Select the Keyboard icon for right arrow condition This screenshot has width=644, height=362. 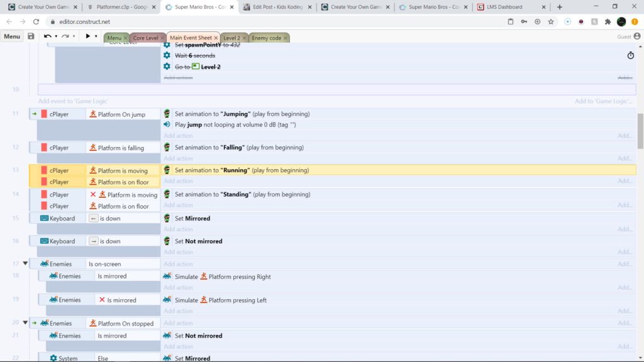pyautogui.click(x=45, y=241)
